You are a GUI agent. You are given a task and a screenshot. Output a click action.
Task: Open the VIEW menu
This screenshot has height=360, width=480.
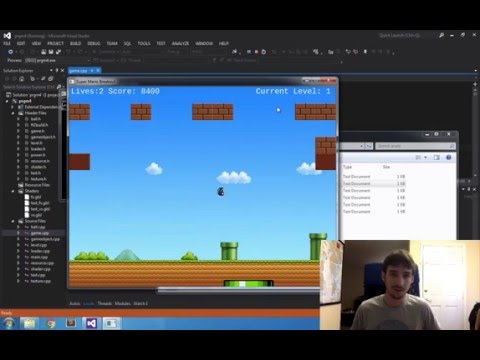pos(36,44)
